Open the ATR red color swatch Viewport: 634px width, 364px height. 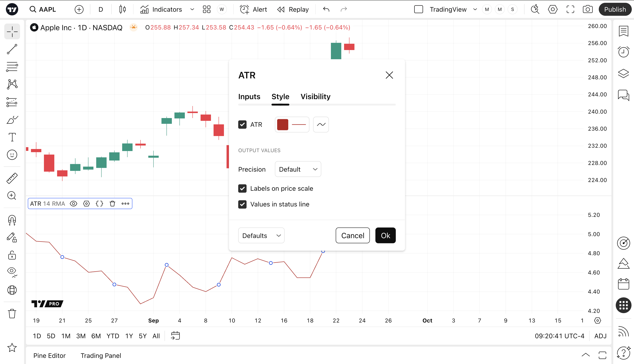283,125
